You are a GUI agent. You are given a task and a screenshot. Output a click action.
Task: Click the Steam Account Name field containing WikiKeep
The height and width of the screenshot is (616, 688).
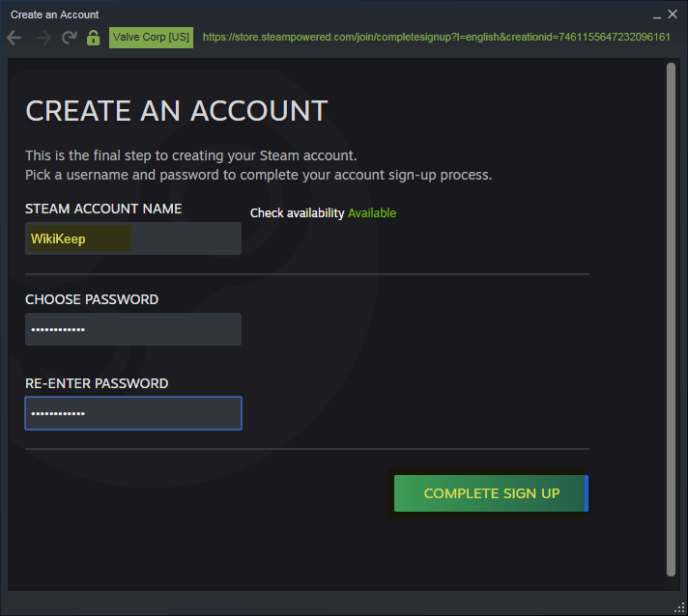click(133, 238)
